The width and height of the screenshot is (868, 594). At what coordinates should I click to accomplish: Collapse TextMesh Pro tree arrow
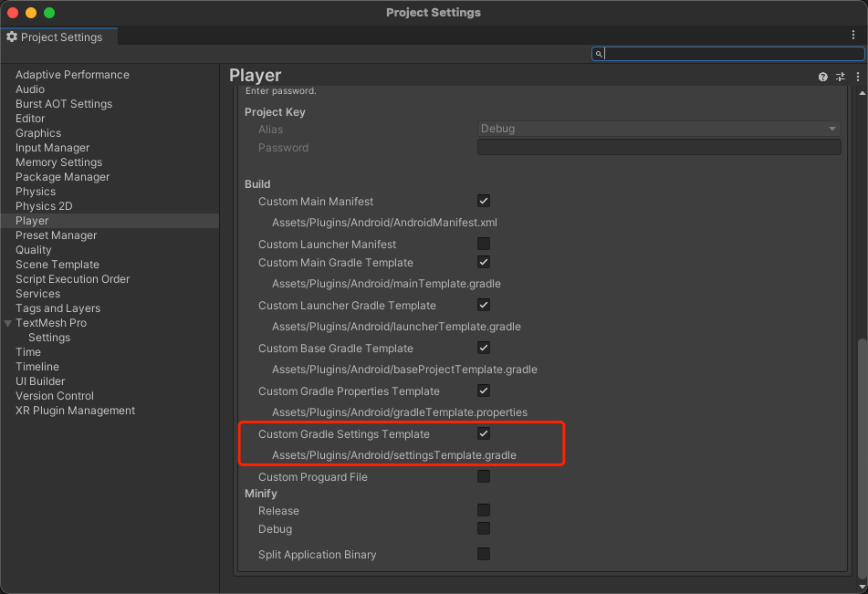click(7, 323)
